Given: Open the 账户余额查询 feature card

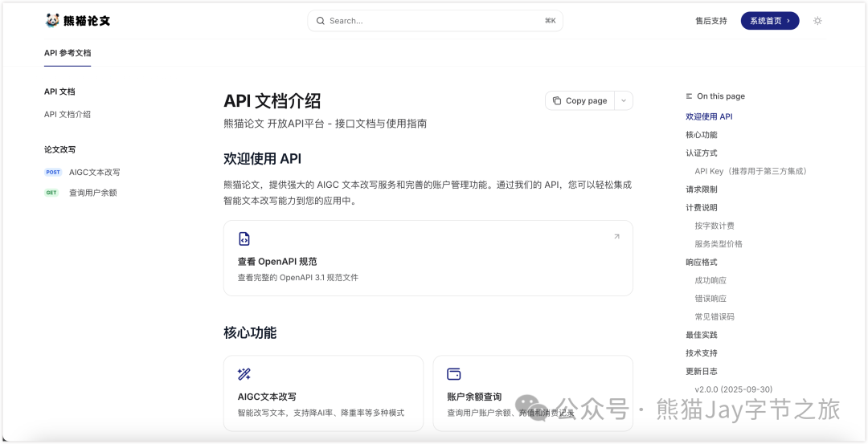Looking at the screenshot, I should coord(533,393).
